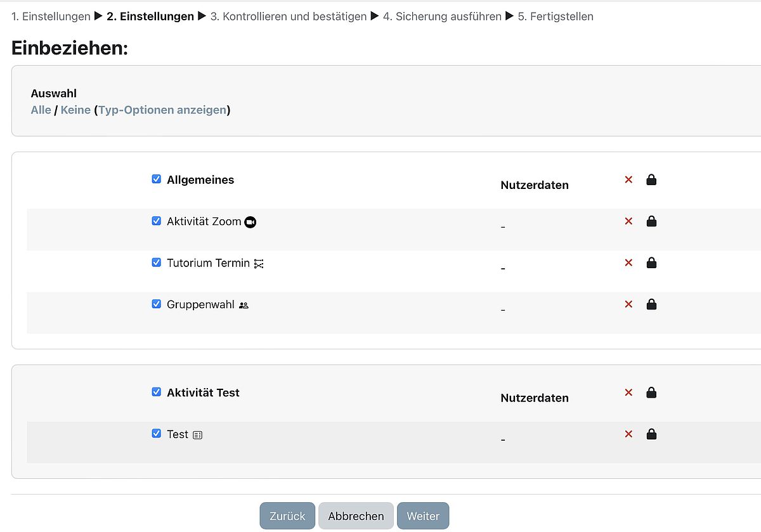The height and width of the screenshot is (532, 761).
Task: Uncheck the Aktivität Test section checkbox
Action: tap(157, 393)
